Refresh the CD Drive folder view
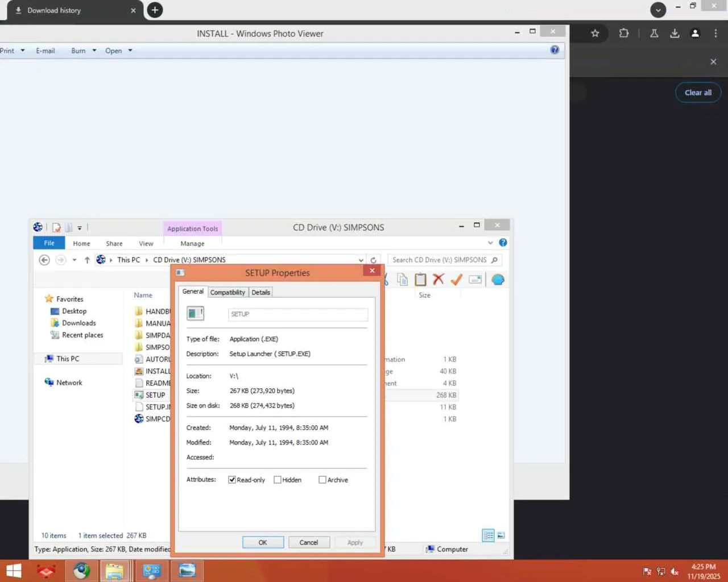This screenshot has height=582, width=728. [373, 260]
